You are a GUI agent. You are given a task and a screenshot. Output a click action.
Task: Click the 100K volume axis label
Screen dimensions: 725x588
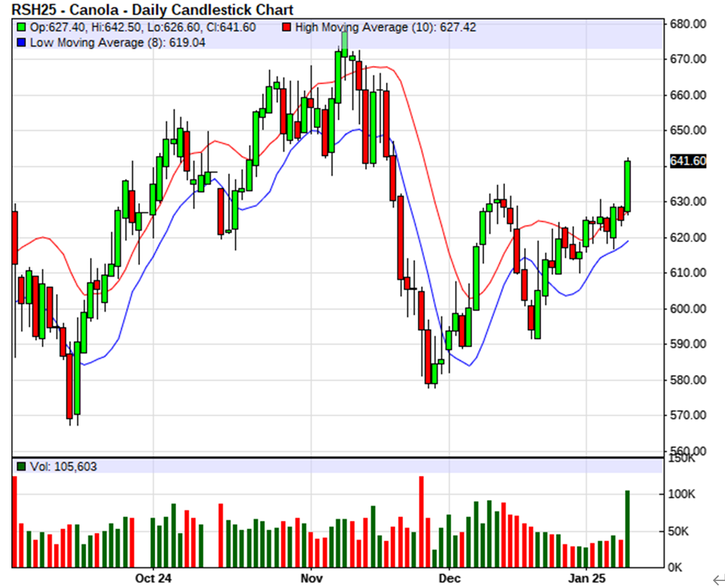[683, 494]
